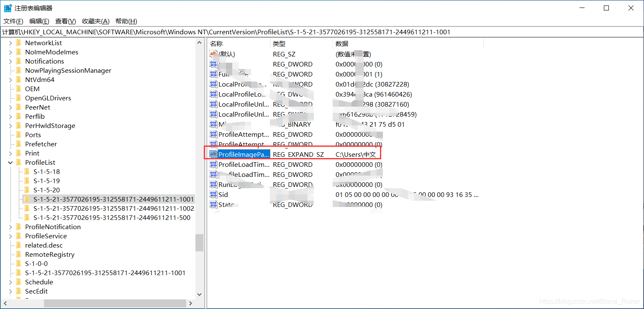
Task: Click tree pane horizontal scroll right arrow
Action: (190, 303)
